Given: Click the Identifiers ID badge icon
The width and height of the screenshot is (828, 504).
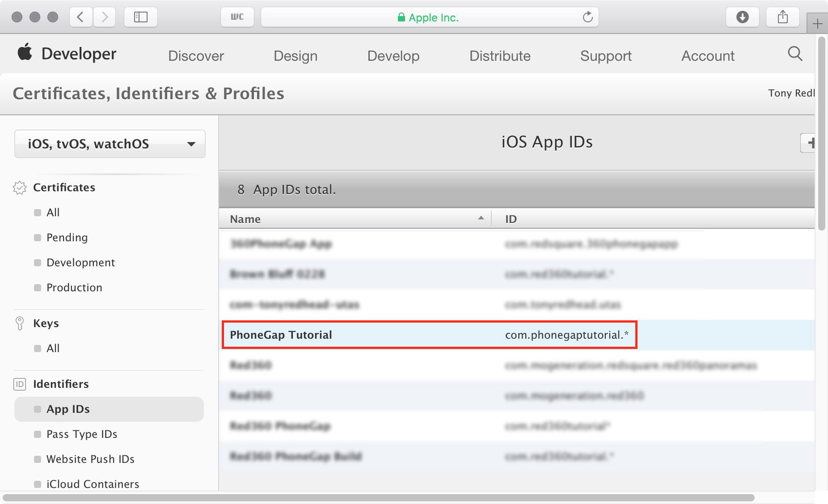Looking at the screenshot, I should (20, 384).
